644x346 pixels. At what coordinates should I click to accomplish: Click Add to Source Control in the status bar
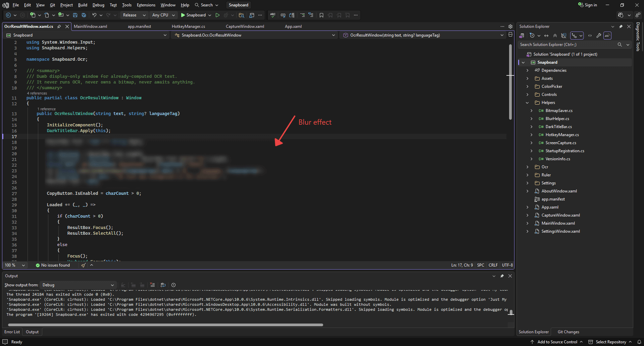557,342
